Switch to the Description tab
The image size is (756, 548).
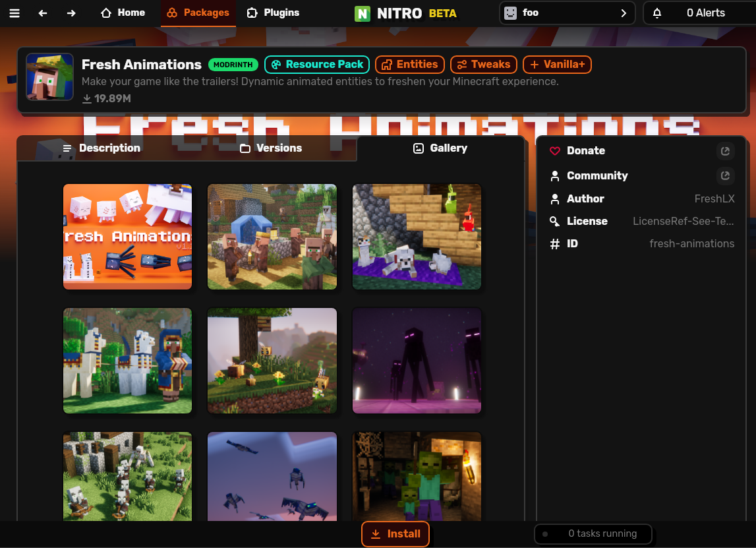(x=102, y=148)
